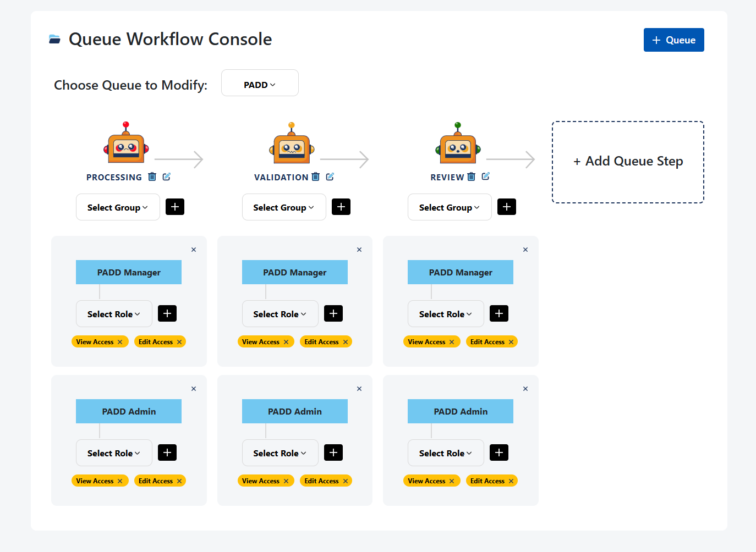Screen dimensions: 756x552
Task: Click PADD Admin header in PROCESSING column
Action: tap(129, 411)
